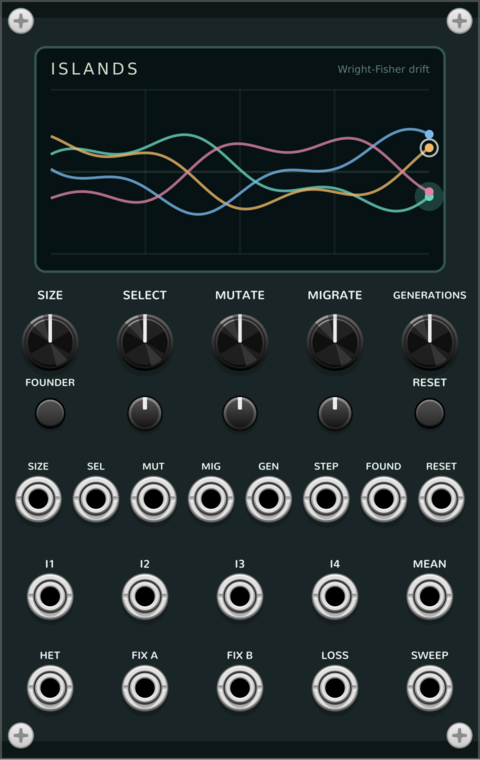The width and height of the screenshot is (480, 760).
Task: Click the large SIZE knob
Action: pyautogui.click(x=50, y=342)
